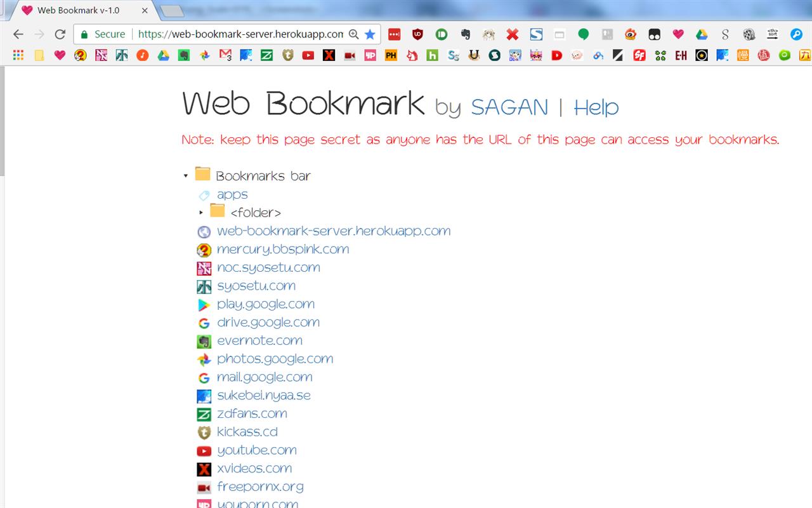This screenshot has height=508, width=812.
Task: Open the mercury.bbspink.com link
Action: (283, 250)
